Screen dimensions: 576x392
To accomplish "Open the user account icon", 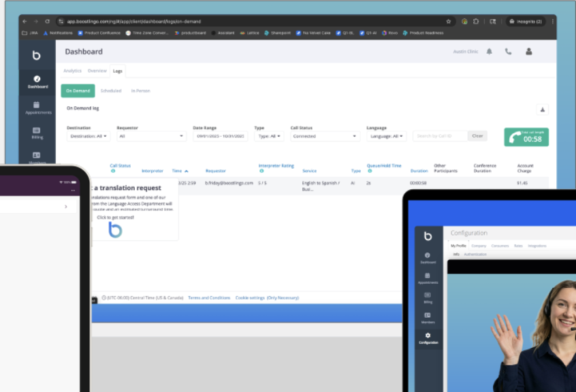I will (529, 52).
